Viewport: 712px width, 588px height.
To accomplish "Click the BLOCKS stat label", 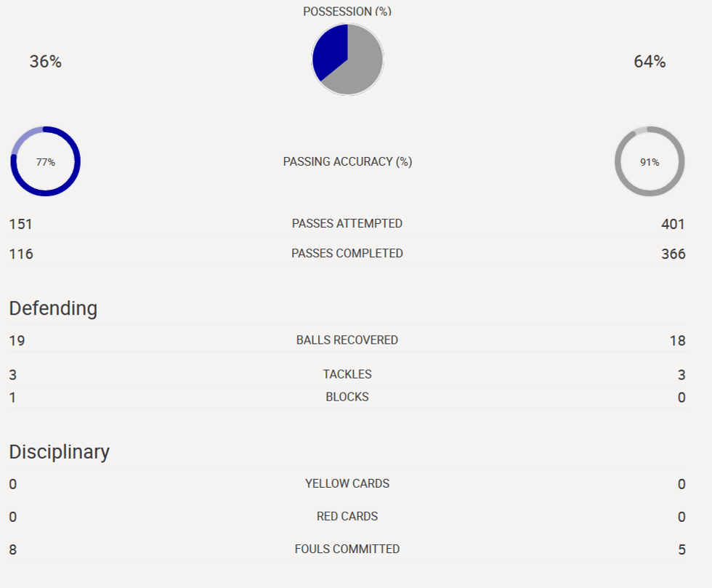I will (347, 397).
